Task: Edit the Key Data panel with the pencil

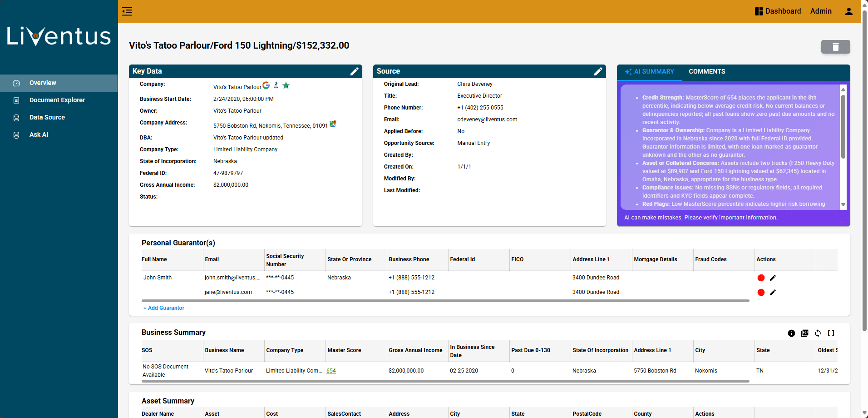Action: click(x=355, y=71)
